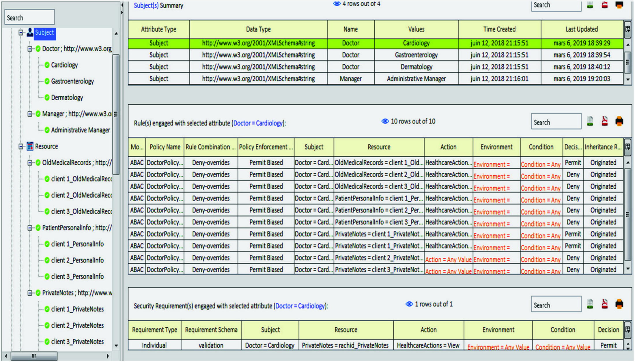Select the Dermatology cell in the summary table

point(416,67)
